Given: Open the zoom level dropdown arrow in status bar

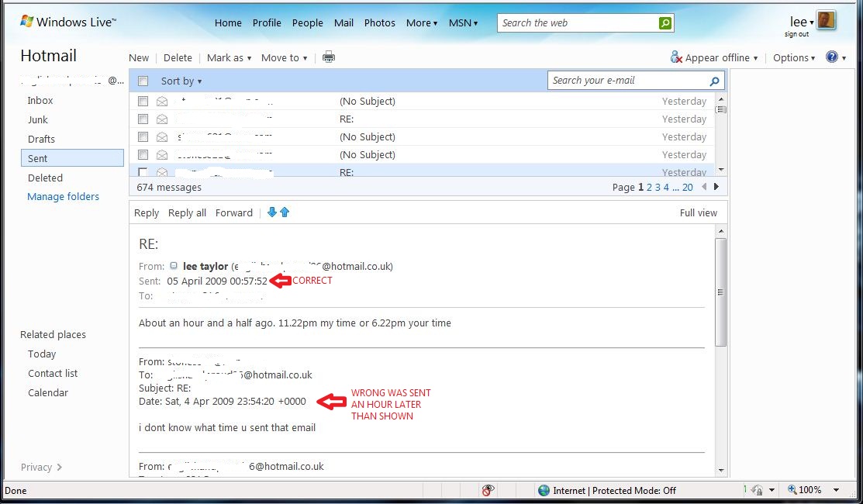Looking at the screenshot, I should click(836, 490).
